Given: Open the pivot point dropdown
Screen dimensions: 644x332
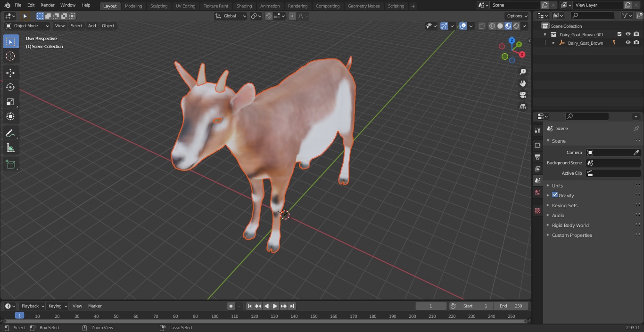Looking at the screenshot, I should [256, 16].
